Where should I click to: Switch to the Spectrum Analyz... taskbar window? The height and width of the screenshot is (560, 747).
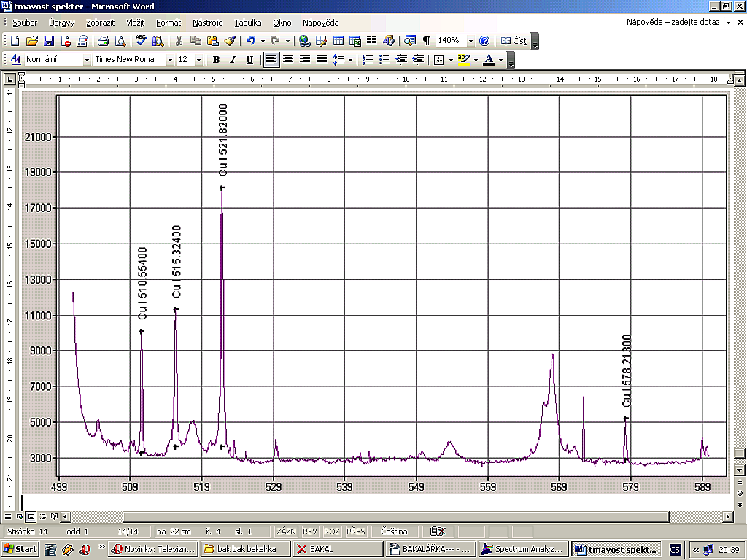524,549
